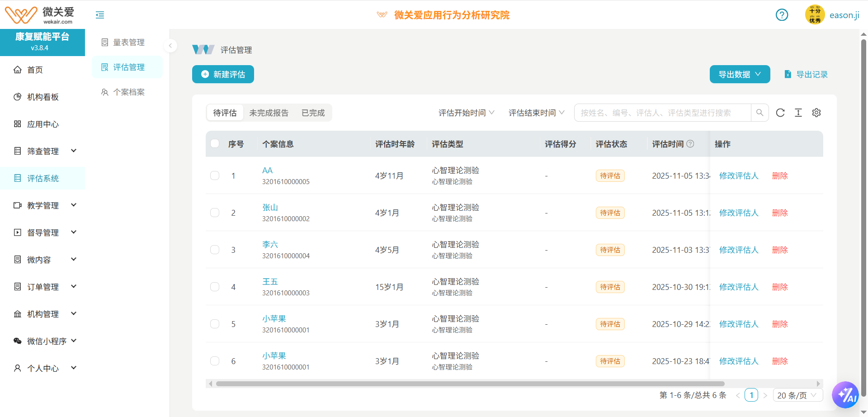Open 个案档案 from the secondary menu

click(128, 92)
